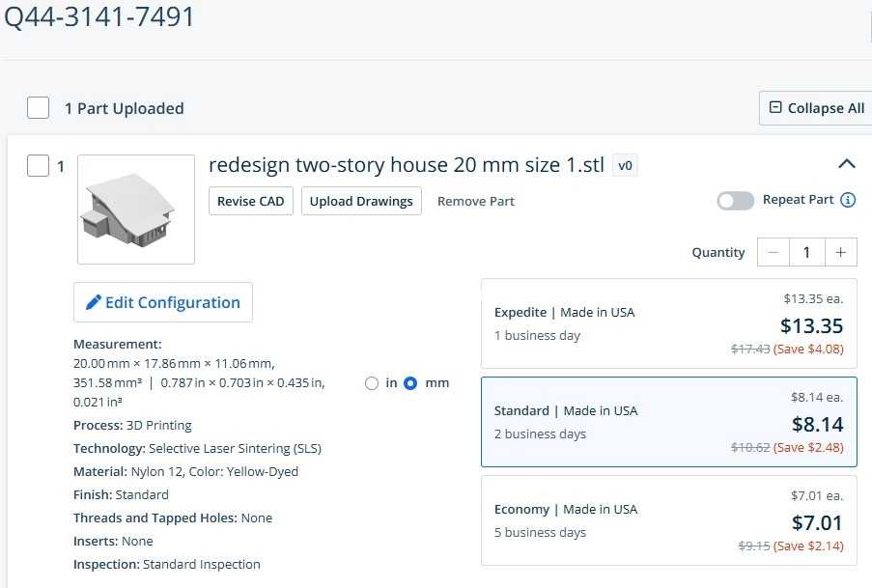The width and height of the screenshot is (872, 588).
Task: Open the house model thumbnail preview
Action: [136, 210]
